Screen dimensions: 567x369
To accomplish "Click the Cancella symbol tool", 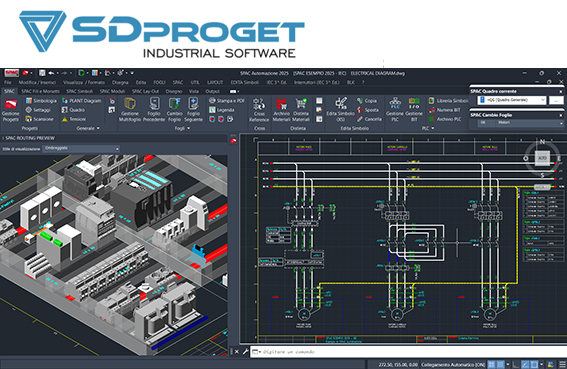I will tap(369, 119).
